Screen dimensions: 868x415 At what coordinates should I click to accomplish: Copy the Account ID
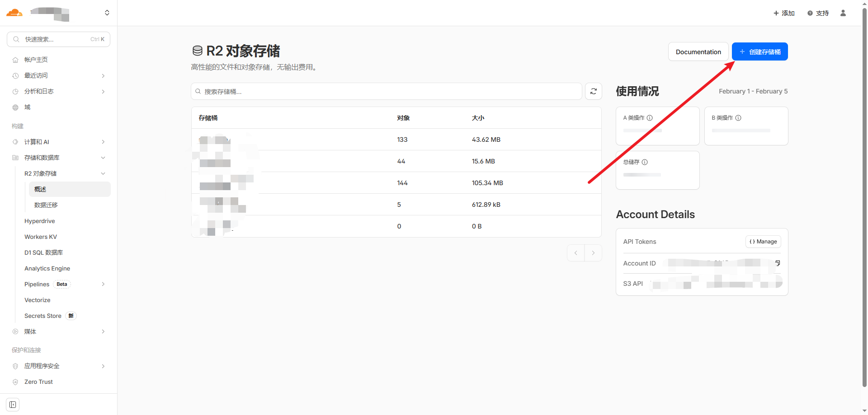point(778,263)
